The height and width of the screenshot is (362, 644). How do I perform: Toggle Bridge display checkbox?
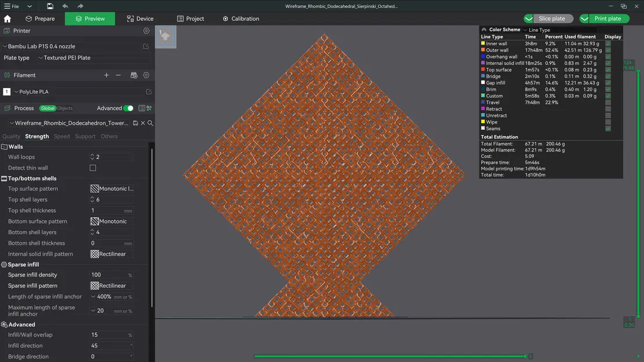[x=608, y=76]
